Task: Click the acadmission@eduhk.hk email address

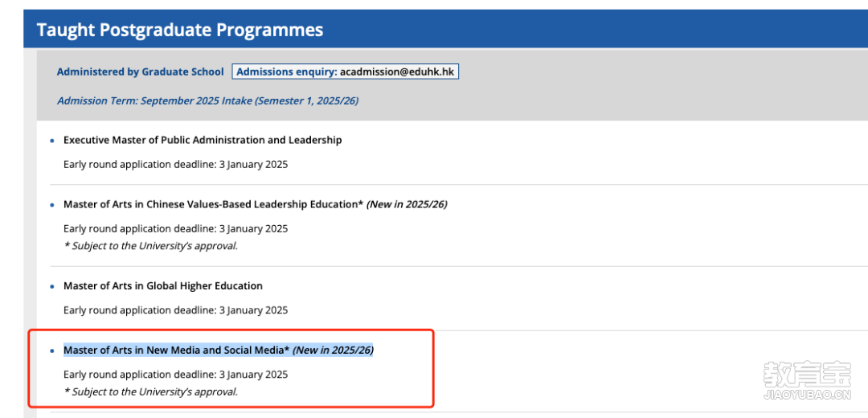Action: pyautogui.click(x=398, y=72)
